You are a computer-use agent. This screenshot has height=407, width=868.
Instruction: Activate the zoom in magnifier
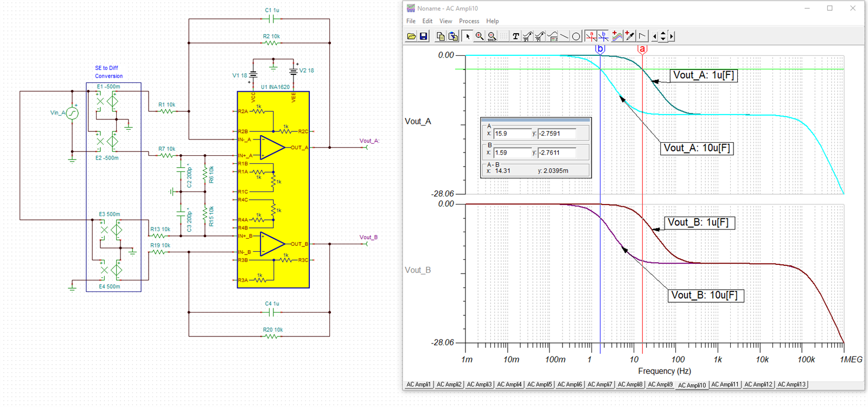pos(480,36)
